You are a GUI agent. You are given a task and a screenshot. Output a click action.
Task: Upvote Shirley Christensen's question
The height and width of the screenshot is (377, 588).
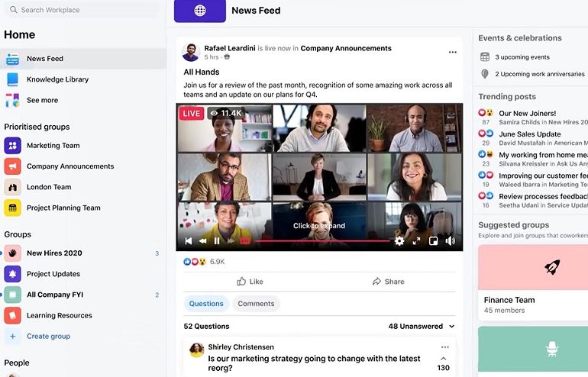click(x=443, y=359)
